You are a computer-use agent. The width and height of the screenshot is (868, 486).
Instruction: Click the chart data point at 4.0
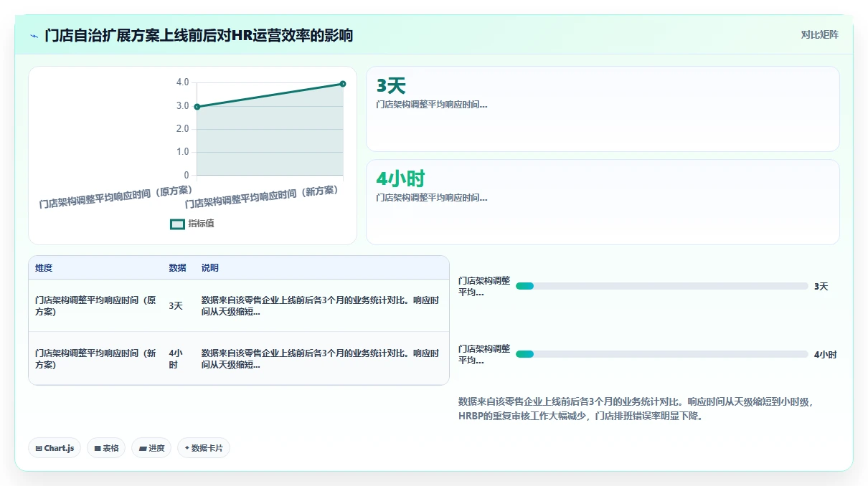[343, 84]
